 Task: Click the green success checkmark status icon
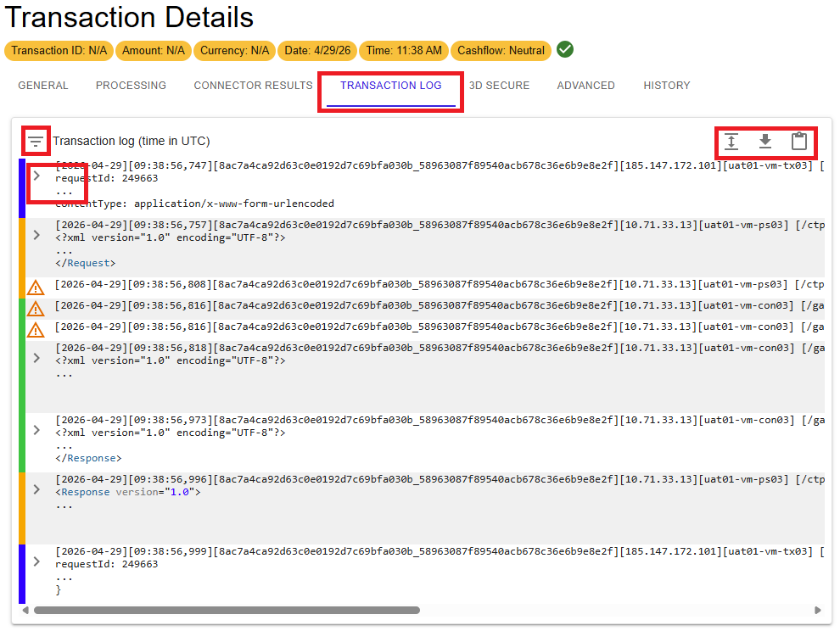[565, 49]
